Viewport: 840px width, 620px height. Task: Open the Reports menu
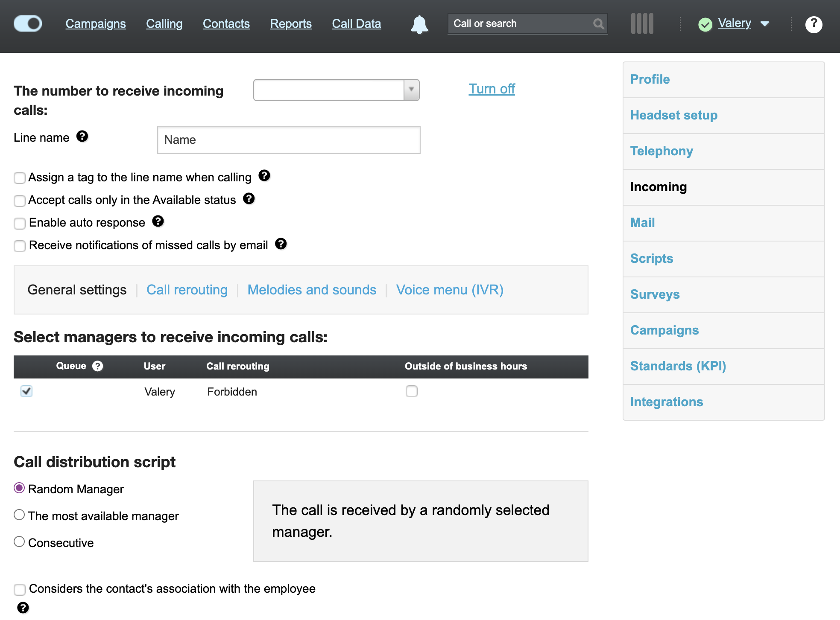point(291,24)
